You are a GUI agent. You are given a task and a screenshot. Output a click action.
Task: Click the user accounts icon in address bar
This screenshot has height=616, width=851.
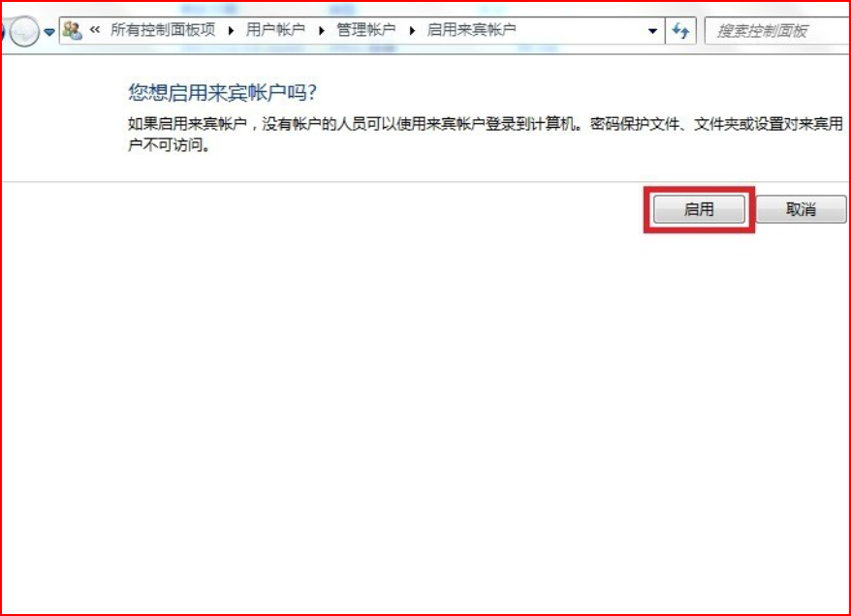[72, 30]
